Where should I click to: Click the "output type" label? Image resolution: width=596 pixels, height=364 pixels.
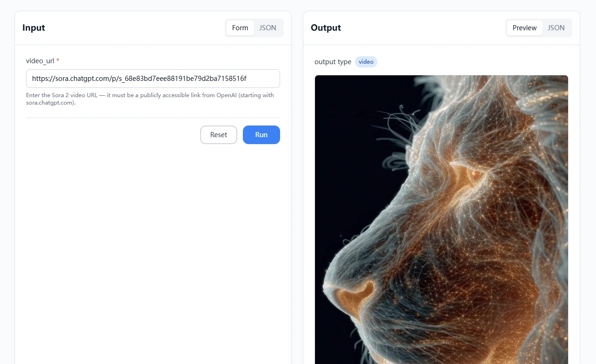pos(333,62)
